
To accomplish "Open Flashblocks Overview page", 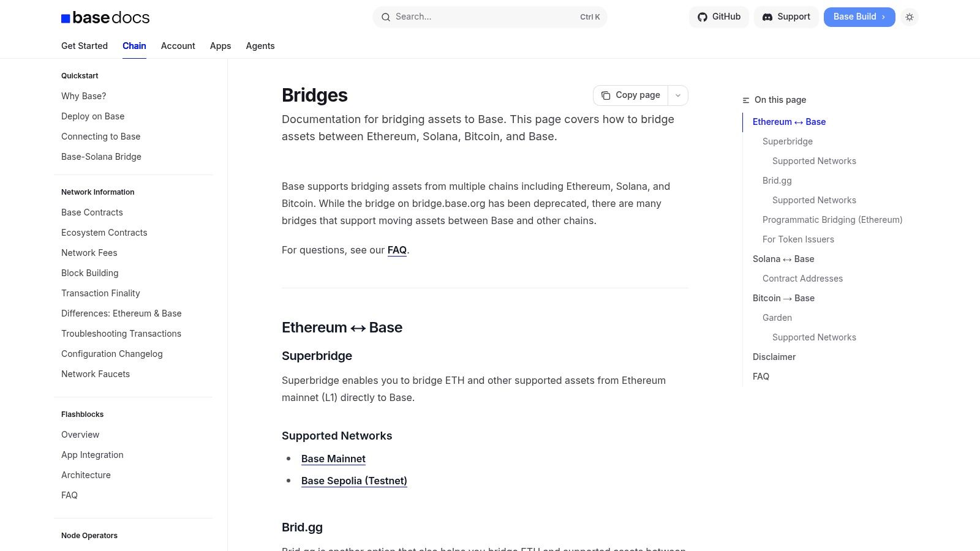I will pyautogui.click(x=80, y=435).
